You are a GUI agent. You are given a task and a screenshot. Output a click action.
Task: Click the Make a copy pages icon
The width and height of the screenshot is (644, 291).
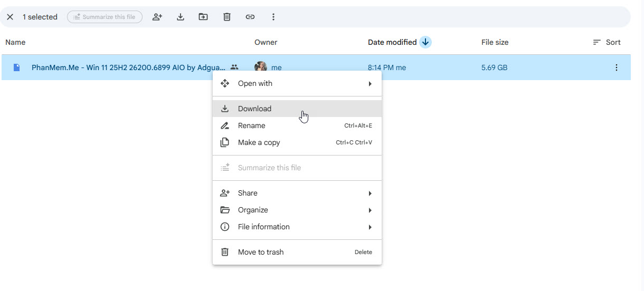[225, 142]
